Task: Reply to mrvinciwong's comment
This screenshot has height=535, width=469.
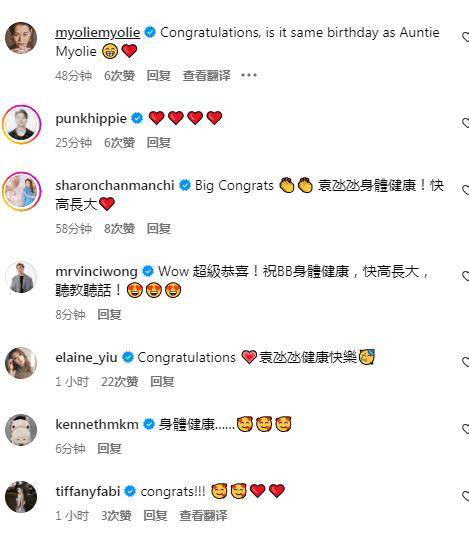Action: (109, 314)
